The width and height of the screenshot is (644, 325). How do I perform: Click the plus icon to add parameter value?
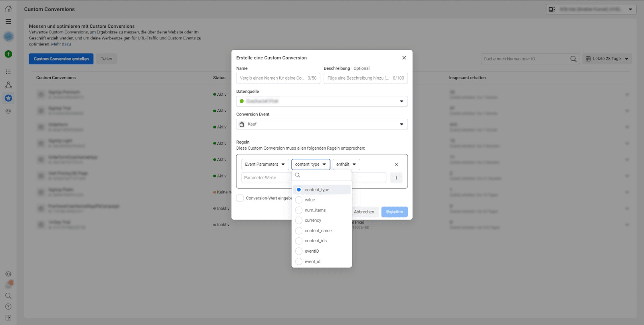(x=396, y=178)
